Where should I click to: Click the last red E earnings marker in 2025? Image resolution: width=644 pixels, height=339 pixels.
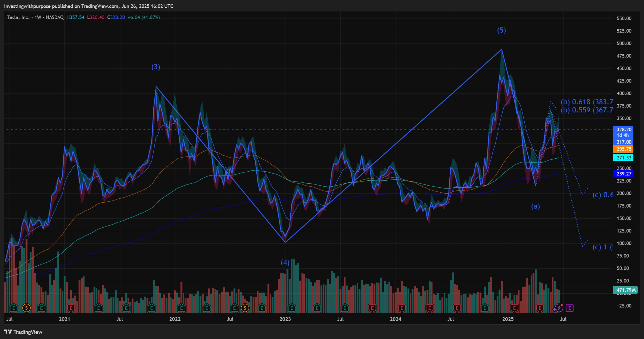click(540, 308)
